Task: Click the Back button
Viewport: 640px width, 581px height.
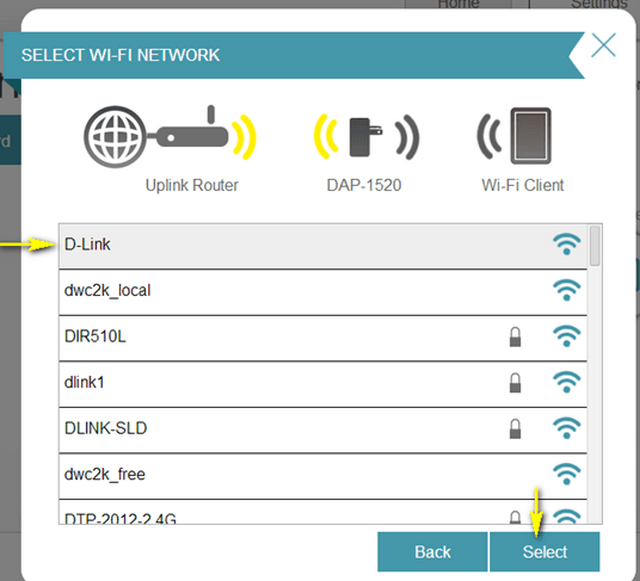Action: pos(433,552)
